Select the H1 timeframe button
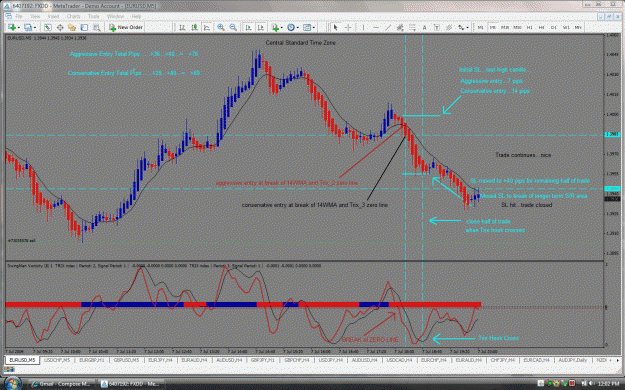This screenshot has width=625, height=390. pyautogui.click(x=530, y=27)
